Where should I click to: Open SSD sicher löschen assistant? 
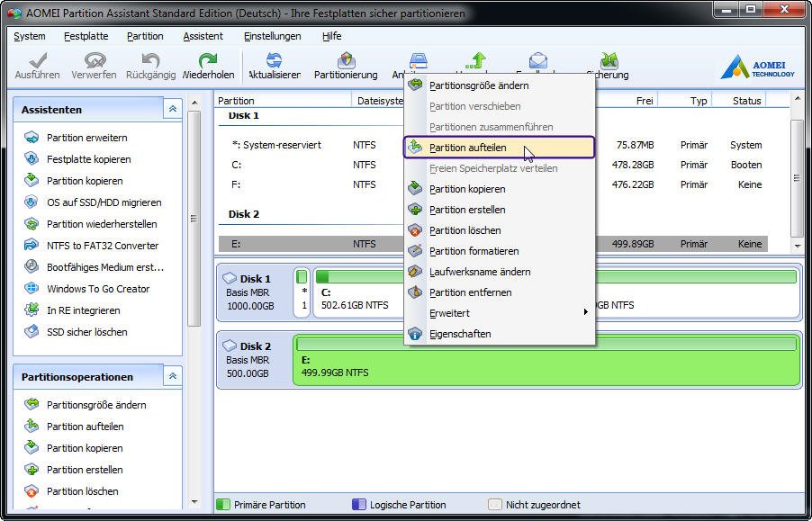click(x=76, y=332)
